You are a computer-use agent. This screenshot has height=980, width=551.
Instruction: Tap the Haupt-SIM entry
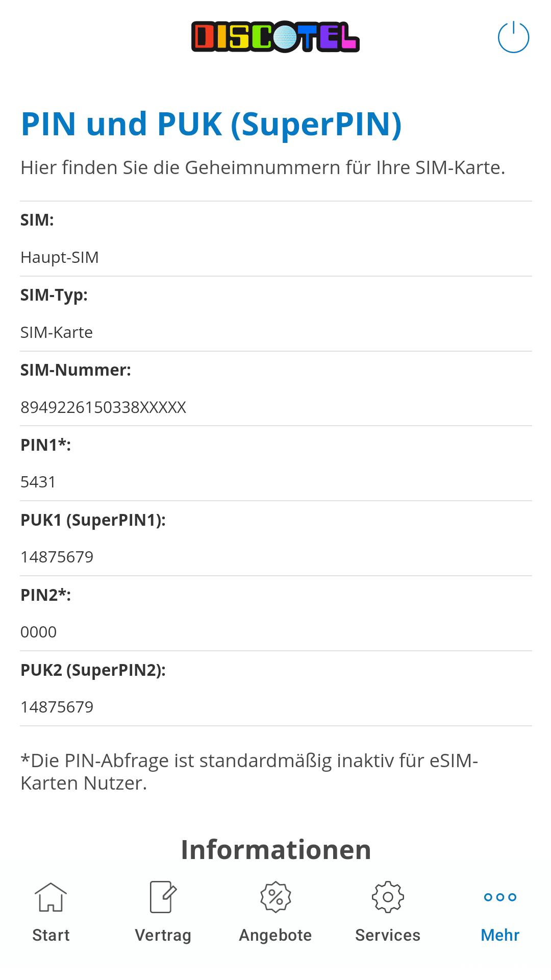point(59,257)
